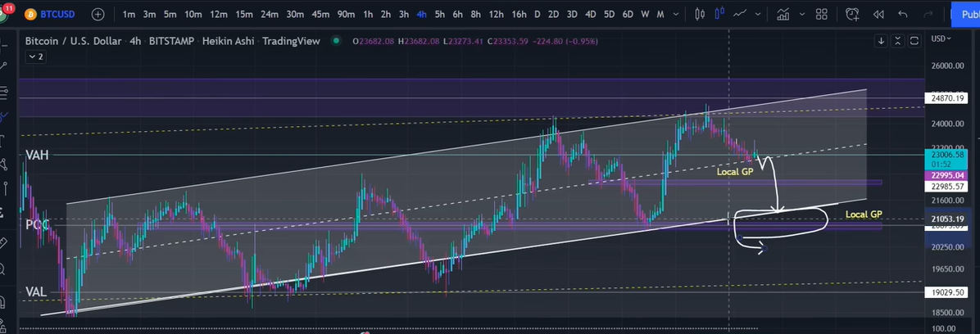This screenshot has height=334, width=980.
Task: Pick the 6D timeframe
Action: [x=628, y=14]
